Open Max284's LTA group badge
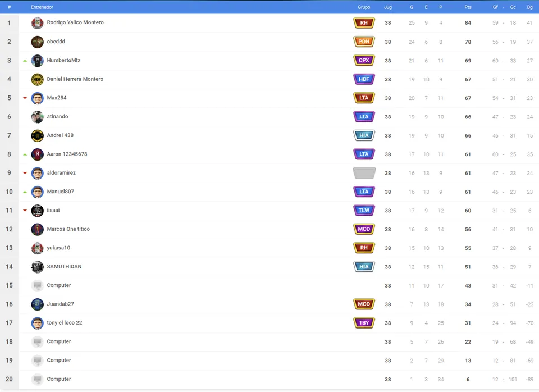539x392 pixels. pyautogui.click(x=364, y=98)
